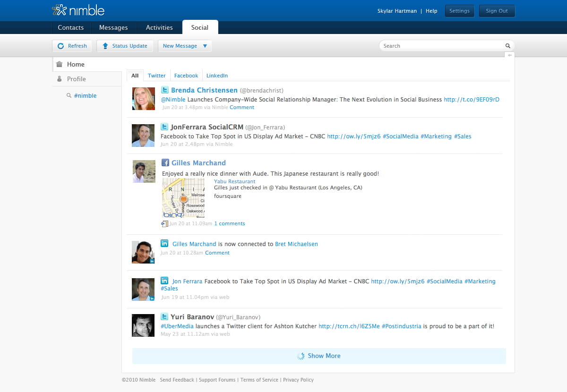567x392 pixels.
Task: Click LinkedIn icon on Gilles Marchand connection post
Action: pos(164,243)
